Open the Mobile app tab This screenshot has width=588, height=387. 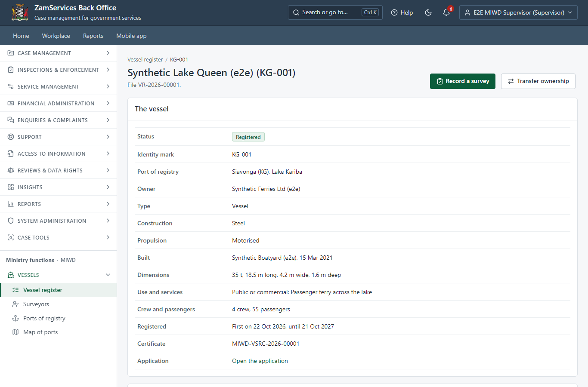point(131,36)
